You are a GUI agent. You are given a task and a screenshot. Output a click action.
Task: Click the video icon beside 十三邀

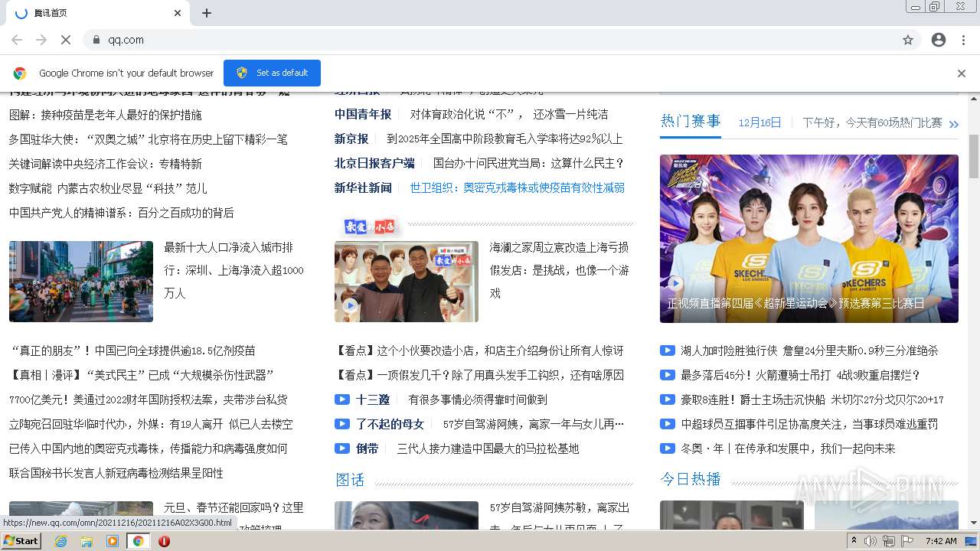pyautogui.click(x=342, y=399)
